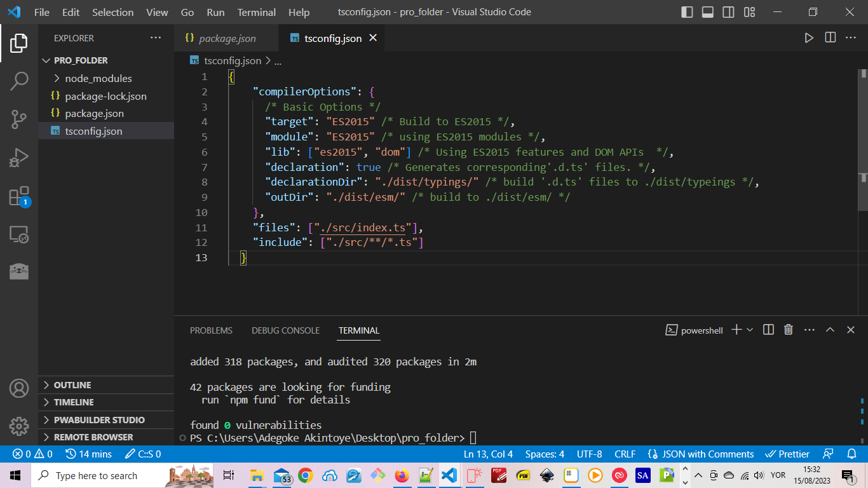
Task: Toggle the primary side bar layout button
Action: [x=687, y=12]
